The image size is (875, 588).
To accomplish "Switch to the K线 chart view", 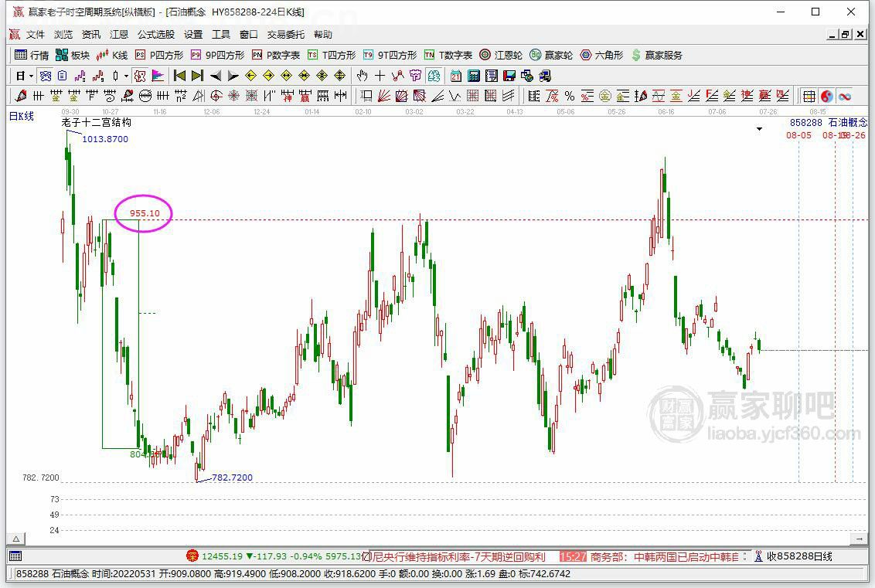I will pos(111,55).
